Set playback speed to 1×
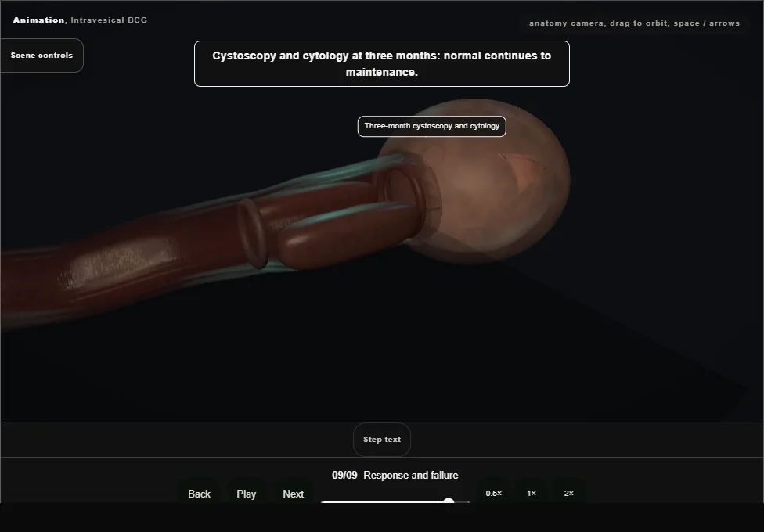Image resolution: width=764 pixels, height=532 pixels. [531, 493]
